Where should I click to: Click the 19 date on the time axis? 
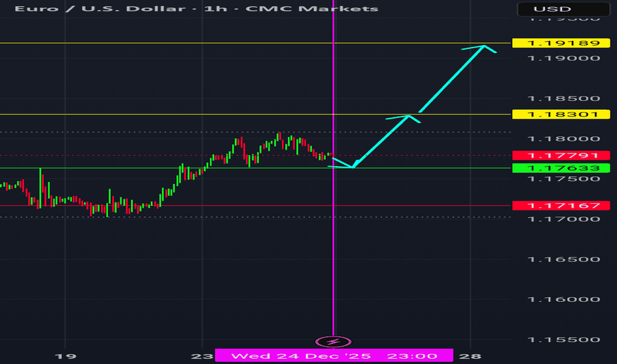[x=64, y=355]
